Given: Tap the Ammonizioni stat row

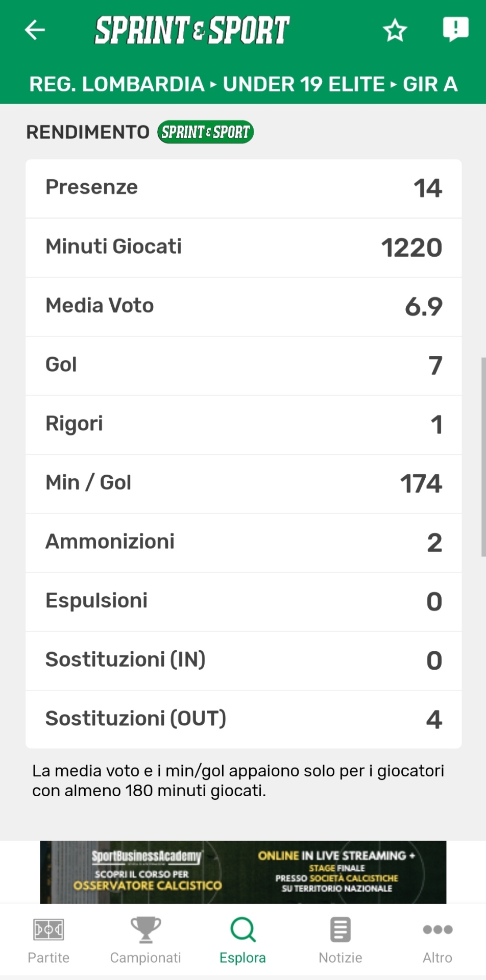Looking at the screenshot, I should coord(244,543).
